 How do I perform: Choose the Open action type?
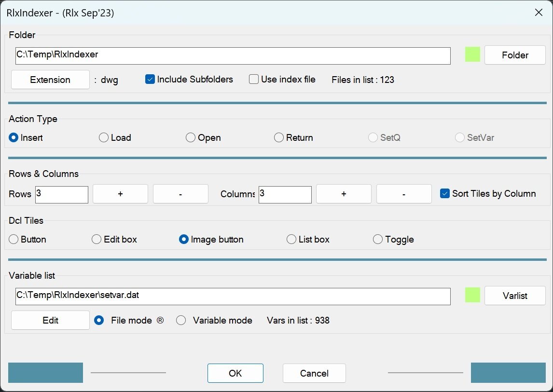point(191,138)
